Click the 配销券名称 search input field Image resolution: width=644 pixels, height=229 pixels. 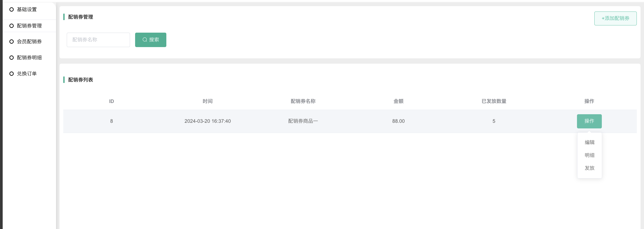click(98, 40)
